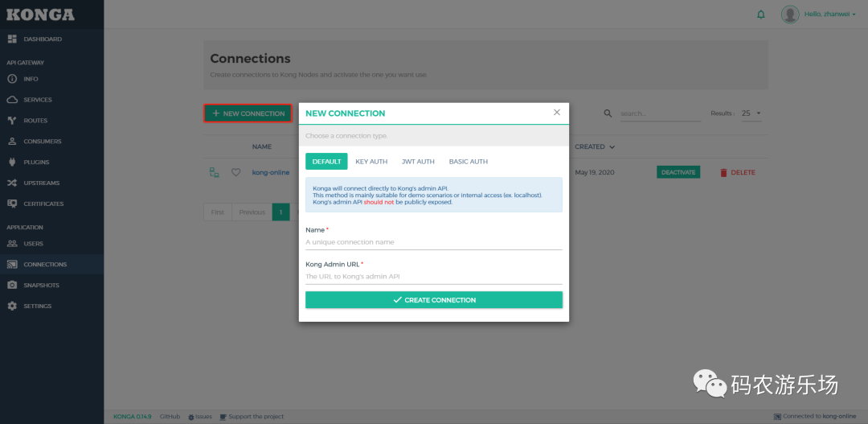Sort by the CREATED column arrow
Viewport: 868px width, 424px height.
[612, 147]
